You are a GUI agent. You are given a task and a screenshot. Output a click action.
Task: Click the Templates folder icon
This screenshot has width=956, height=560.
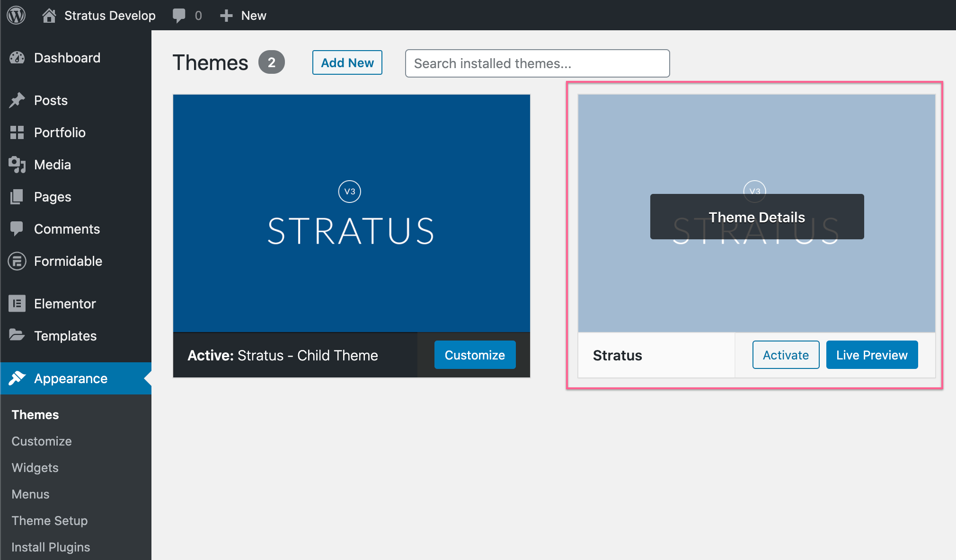pyautogui.click(x=17, y=335)
